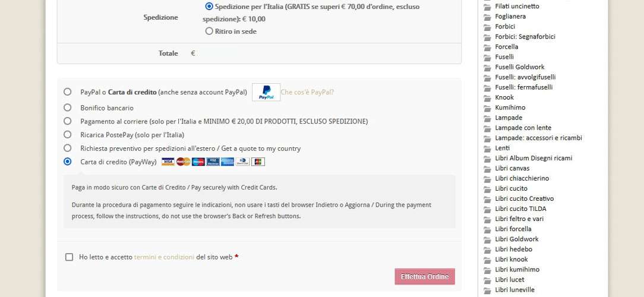
Task: Select Ritiro in sede shipping option
Action: pyautogui.click(x=209, y=31)
